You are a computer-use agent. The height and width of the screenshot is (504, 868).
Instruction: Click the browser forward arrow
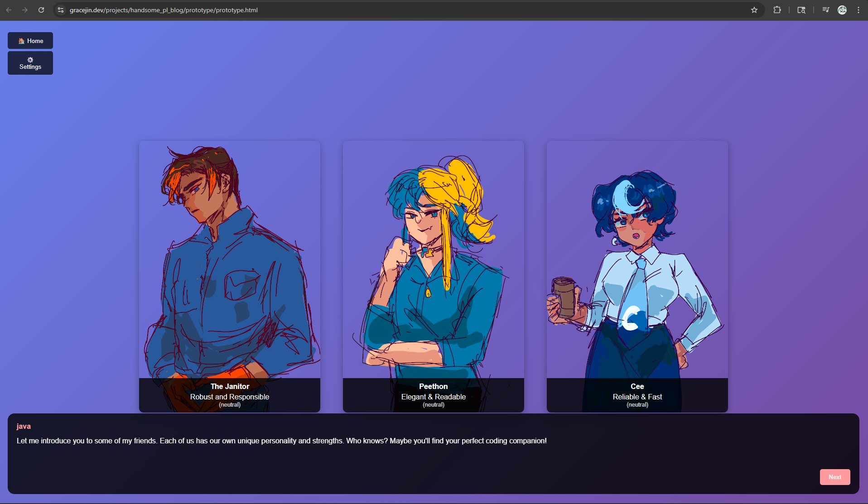(25, 10)
